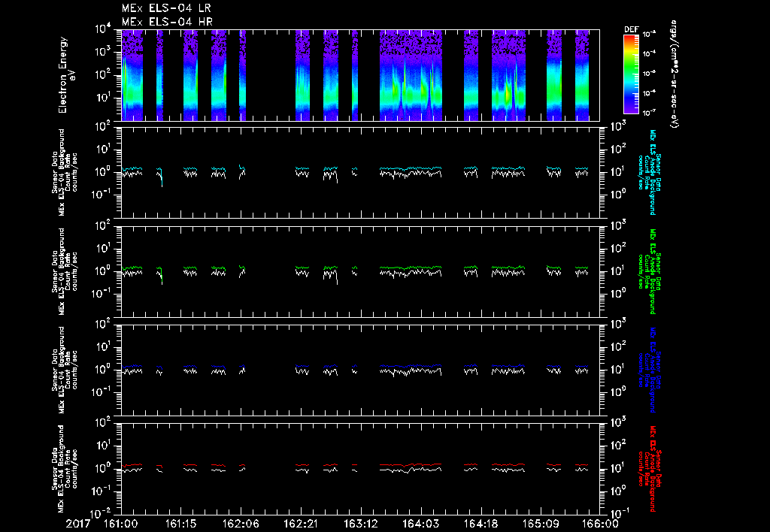Click the "MEx ELS-04 HR" title line
Image resolution: width=770 pixels, height=532 pixels.
point(167,22)
